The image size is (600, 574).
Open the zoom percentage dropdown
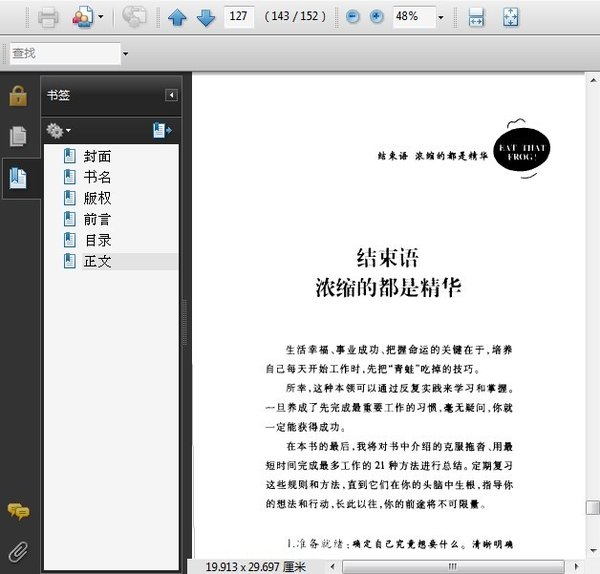[x=440, y=17]
